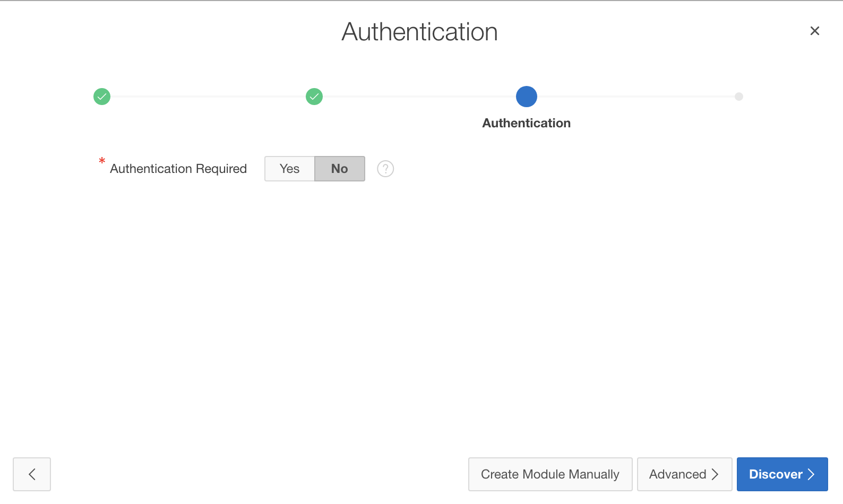Click the Authentication step label

click(526, 123)
